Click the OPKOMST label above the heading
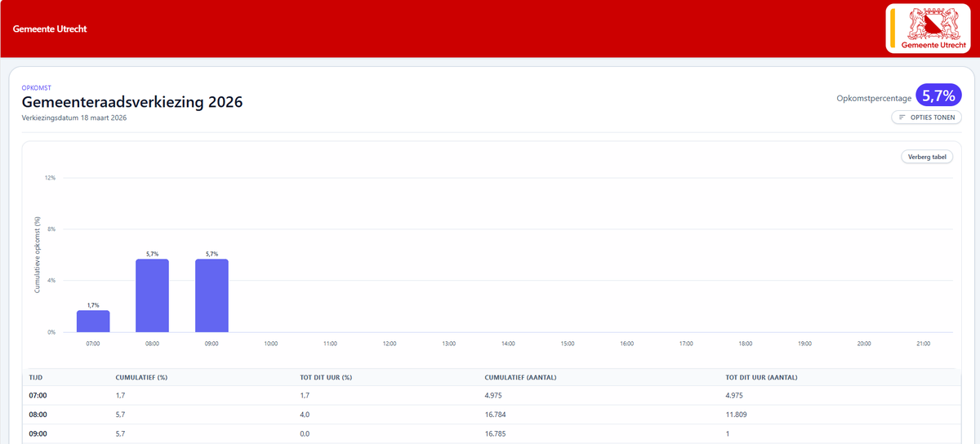 click(x=35, y=87)
